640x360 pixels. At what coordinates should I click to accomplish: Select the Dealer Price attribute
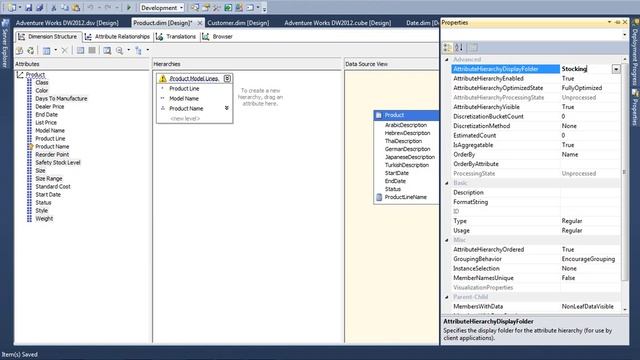pos(49,107)
